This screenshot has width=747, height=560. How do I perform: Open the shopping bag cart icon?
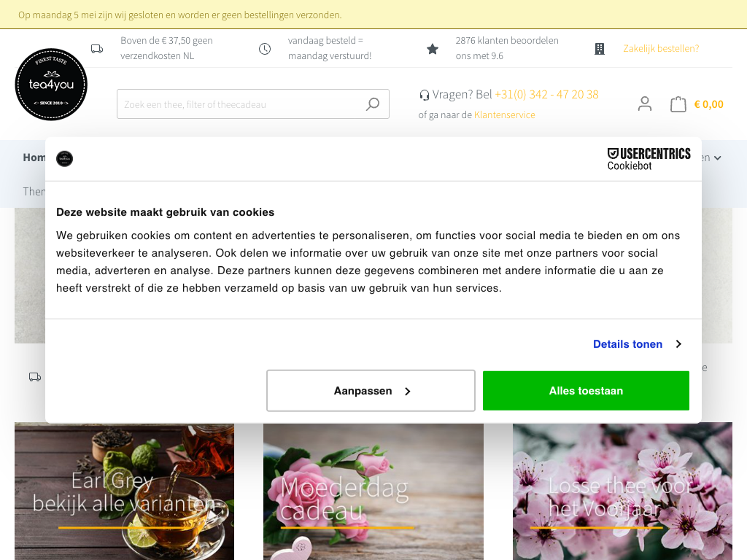678,104
